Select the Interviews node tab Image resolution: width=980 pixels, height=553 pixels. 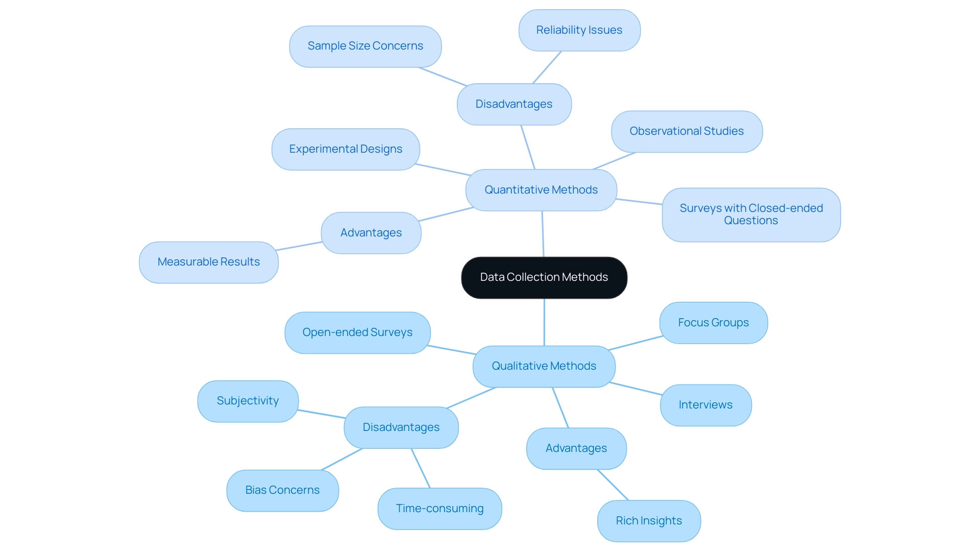(706, 405)
